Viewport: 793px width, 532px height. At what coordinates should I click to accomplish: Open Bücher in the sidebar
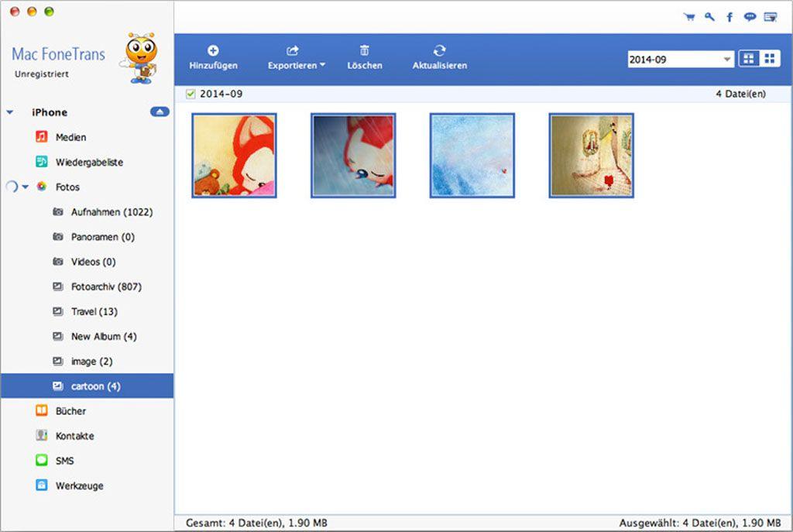(70, 410)
